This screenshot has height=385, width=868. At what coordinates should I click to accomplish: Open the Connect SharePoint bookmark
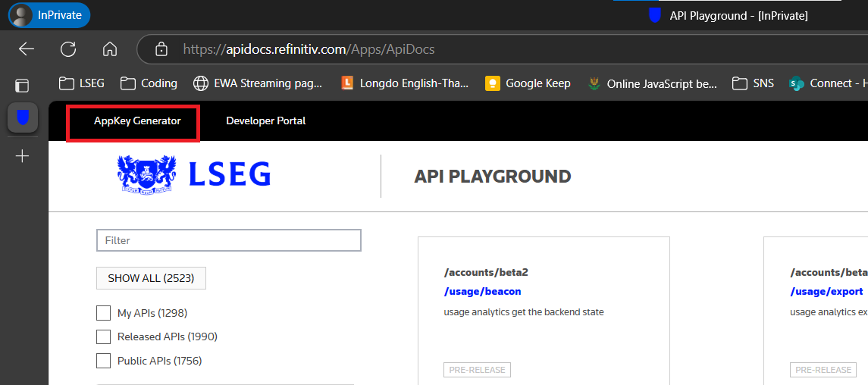(828, 83)
